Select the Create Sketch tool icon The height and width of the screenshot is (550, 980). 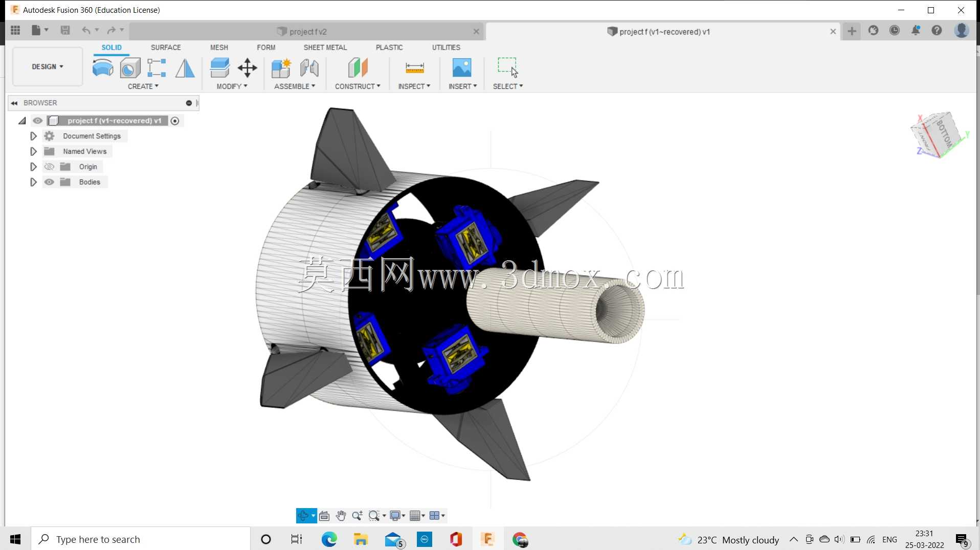click(x=157, y=67)
